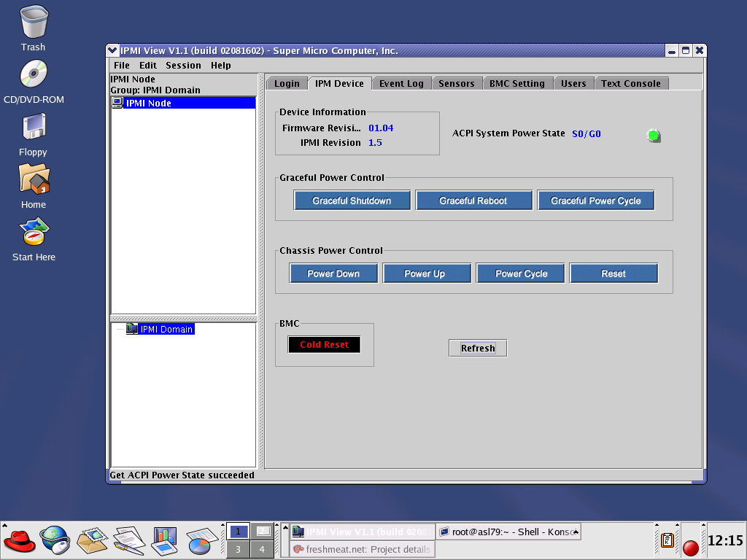
Task: Switch to virtual desktop 1
Action: click(x=239, y=532)
